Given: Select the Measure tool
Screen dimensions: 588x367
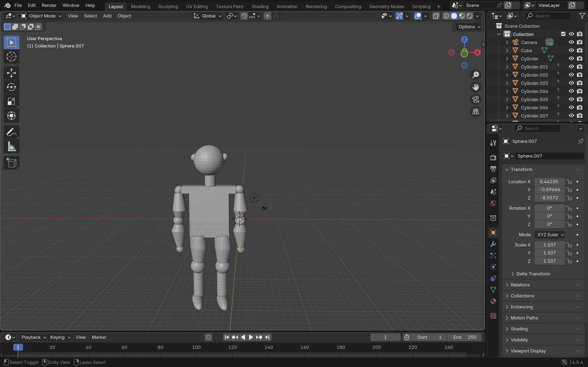Looking at the screenshot, I should [11, 147].
